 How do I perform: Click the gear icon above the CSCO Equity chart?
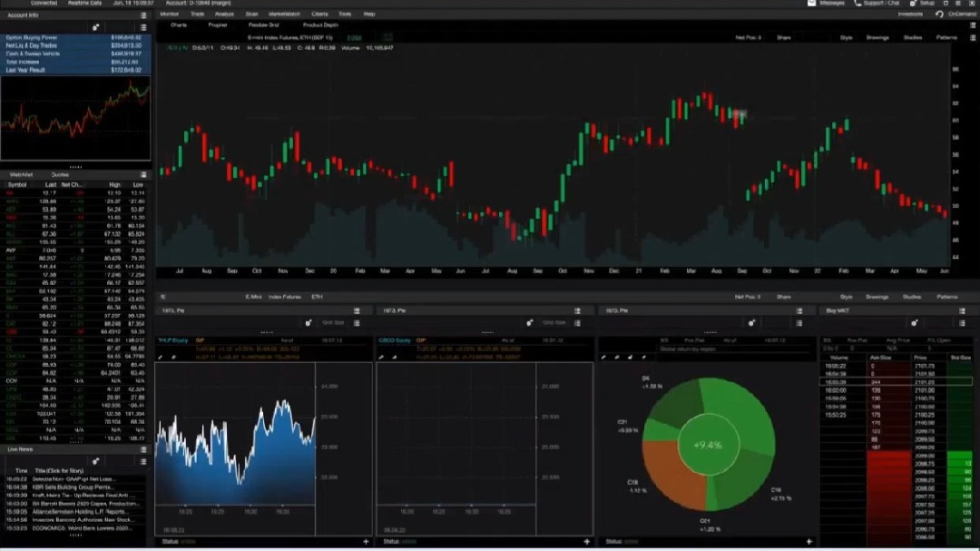pos(529,323)
